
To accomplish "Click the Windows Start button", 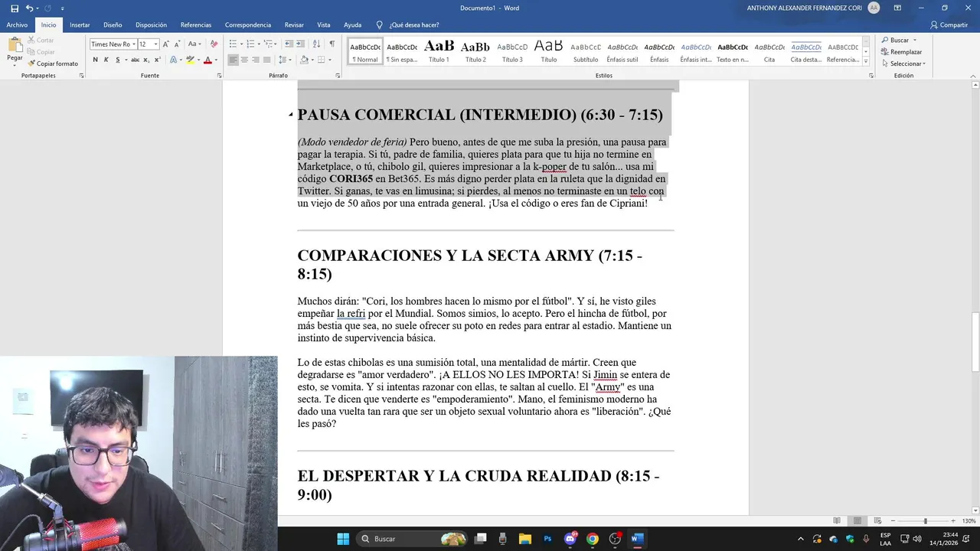I will point(343,539).
